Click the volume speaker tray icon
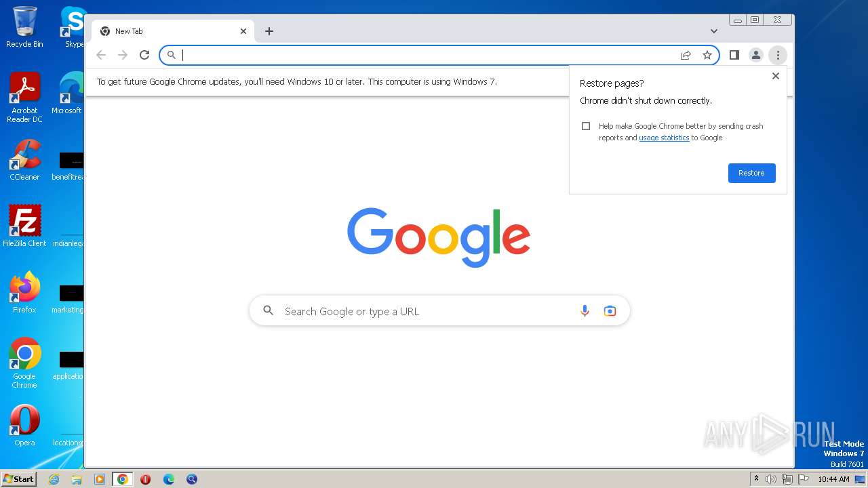868x488 pixels. (771, 479)
